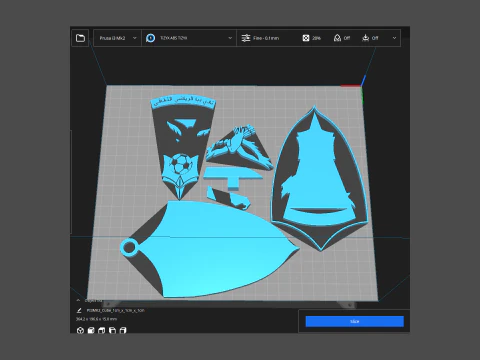
Task: Click the round extruder number icon
Action: point(151,38)
